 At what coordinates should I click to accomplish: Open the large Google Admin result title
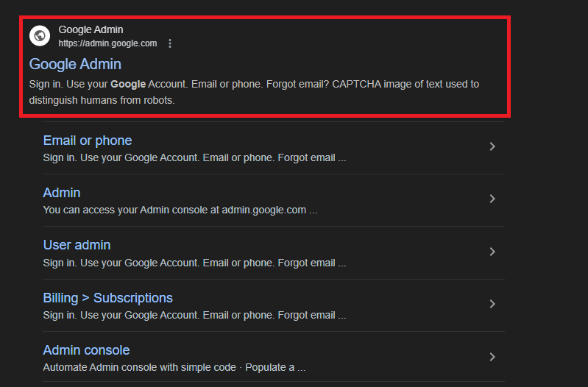click(75, 64)
